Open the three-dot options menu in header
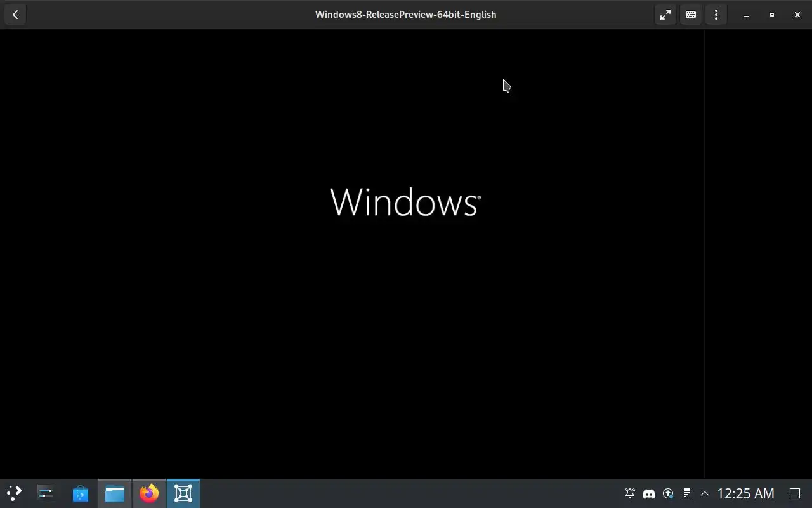812x508 pixels. click(716, 15)
